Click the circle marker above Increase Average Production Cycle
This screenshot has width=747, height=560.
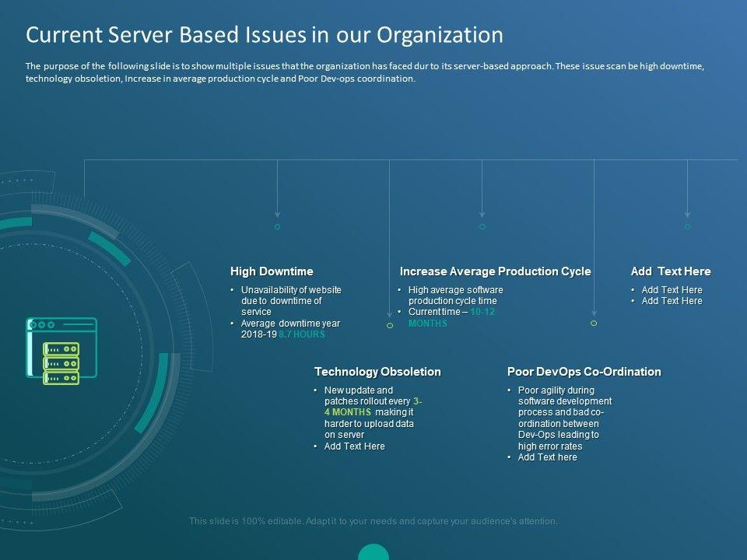pos(482,226)
